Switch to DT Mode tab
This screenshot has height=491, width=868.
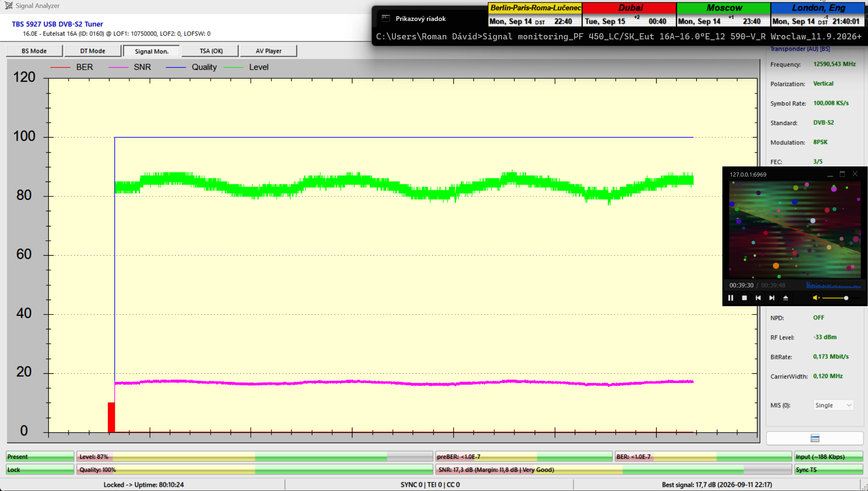pyautogui.click(x=93, y=51)
